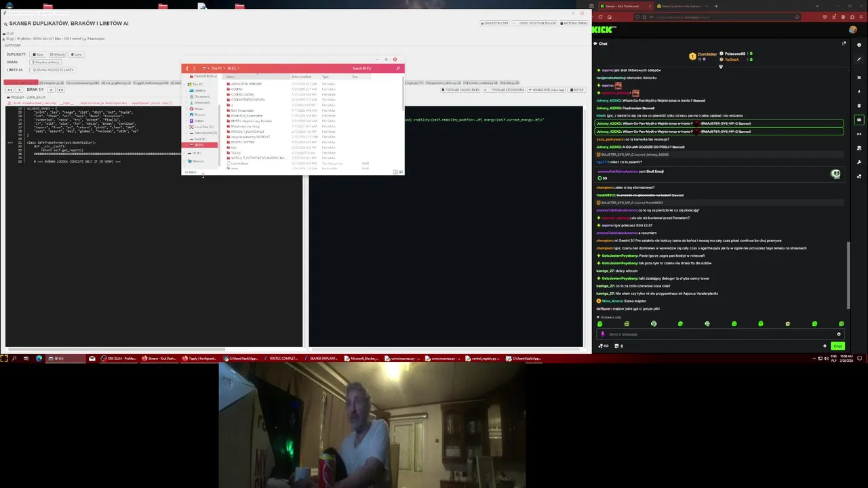Image resolution: width=868 pixels, height=488 pixels.
Task: Sort Explorer list by Name column
Action: (x=258, y=77)
